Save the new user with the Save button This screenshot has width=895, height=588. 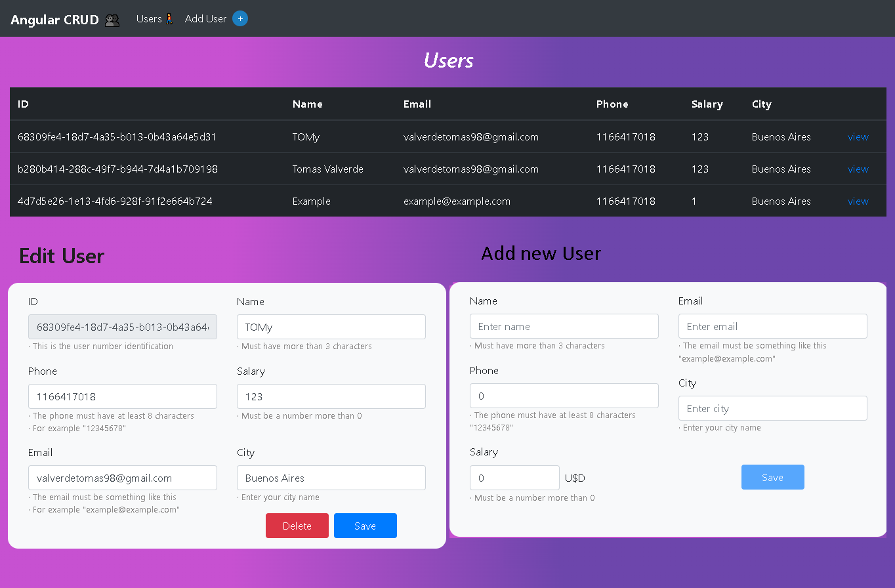pos(772,477)
